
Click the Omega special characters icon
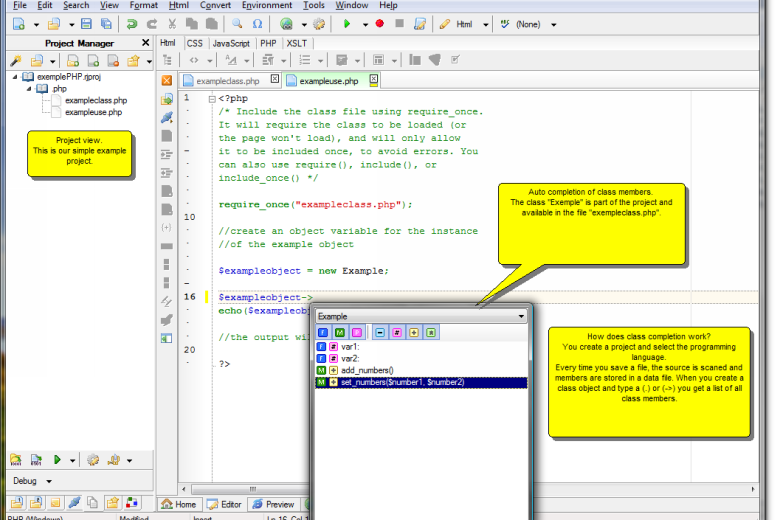click(257, 24)
